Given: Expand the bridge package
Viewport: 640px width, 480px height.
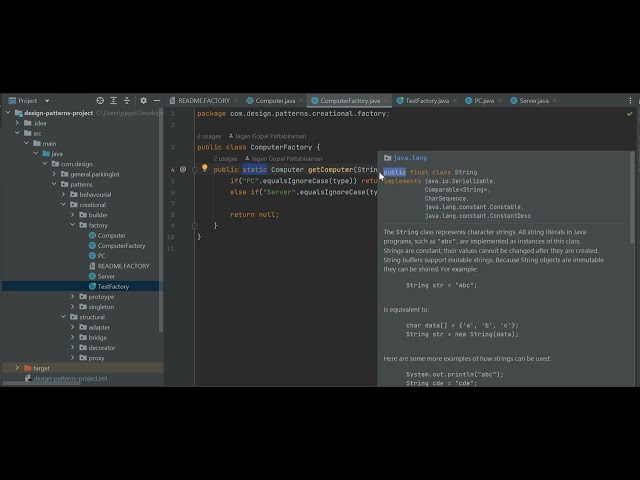Looking at the screenshot, I should [73, 337].
